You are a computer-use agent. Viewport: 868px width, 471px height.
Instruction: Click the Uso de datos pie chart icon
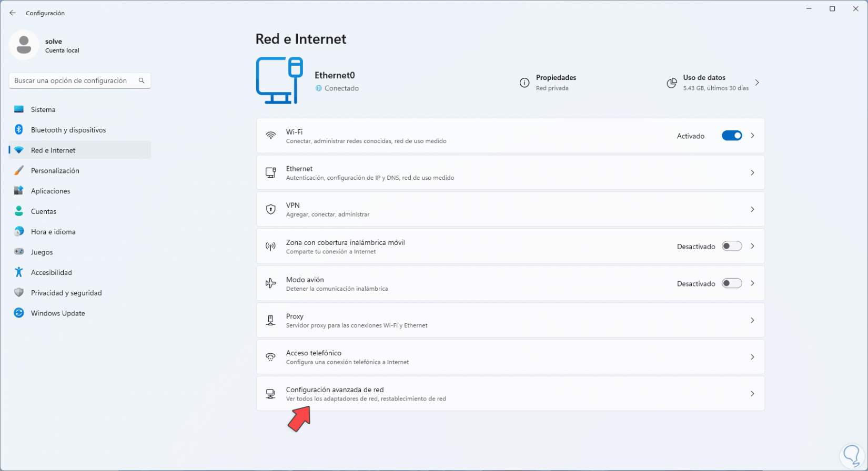[x=672, y=83]
